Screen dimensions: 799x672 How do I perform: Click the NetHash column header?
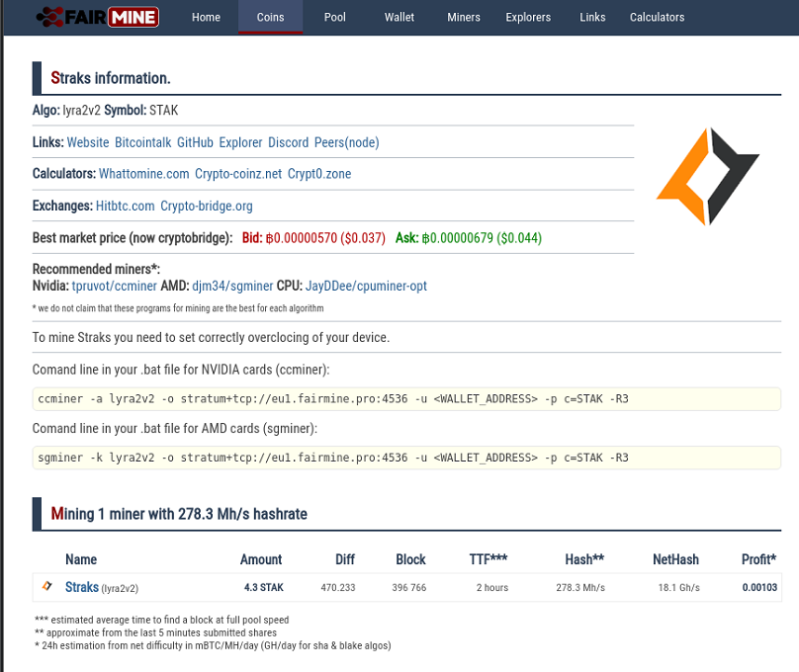(x=675, y=559)
